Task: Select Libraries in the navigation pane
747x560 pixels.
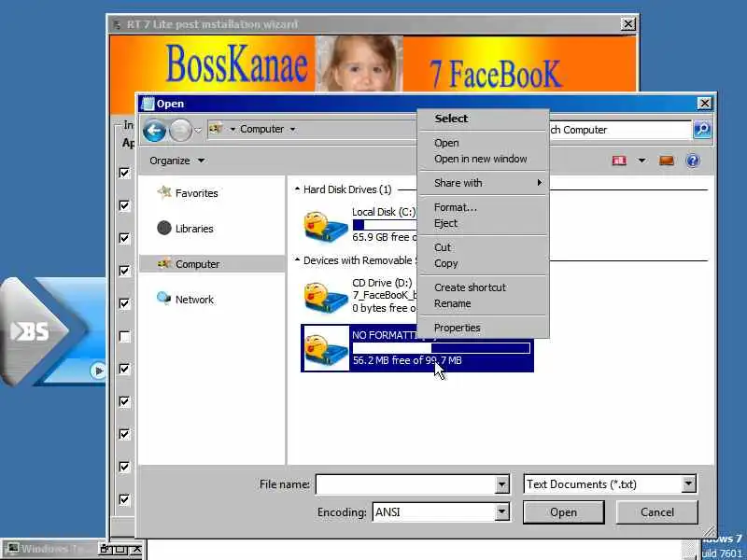Action: click(x=194, y=229)
